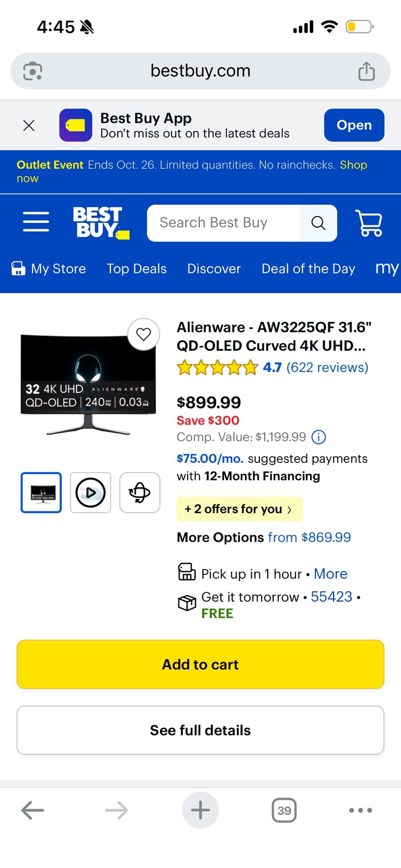This screenshot has width=401, height=868.
Task: Open the 622 reviews link
Action: coord(327,368)
